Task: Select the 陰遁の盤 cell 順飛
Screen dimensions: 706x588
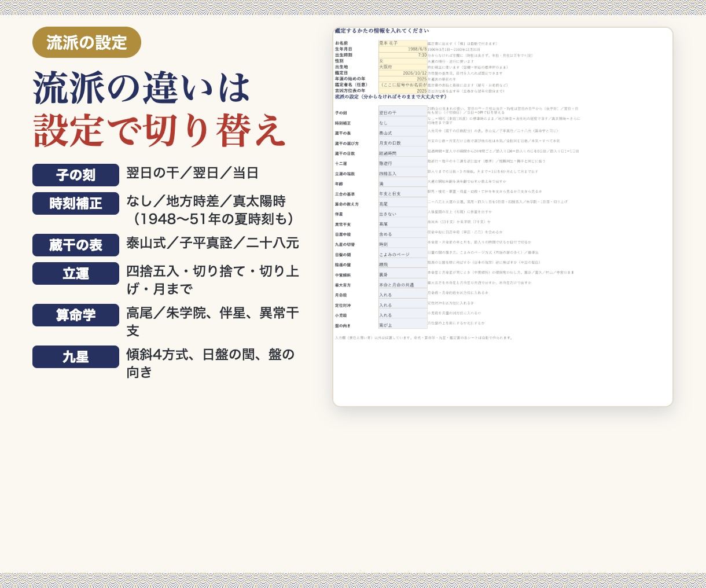Action: pos(403,263)
